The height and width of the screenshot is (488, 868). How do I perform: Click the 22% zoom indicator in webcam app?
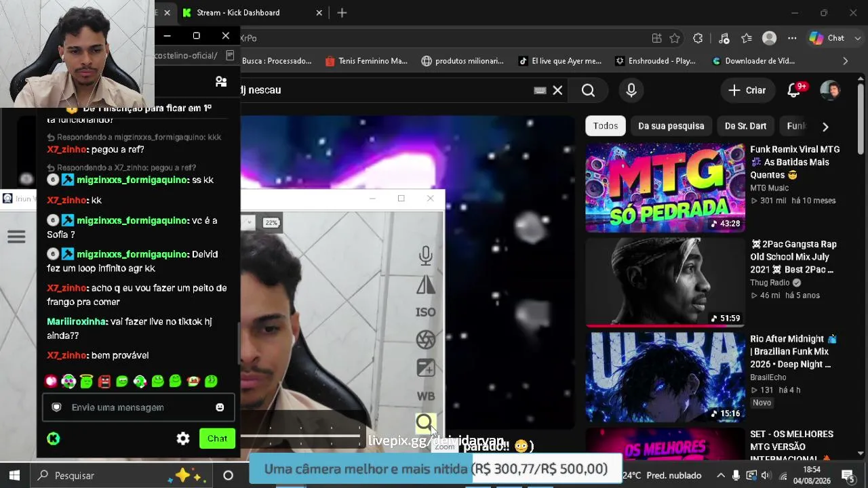pos(271,222)
